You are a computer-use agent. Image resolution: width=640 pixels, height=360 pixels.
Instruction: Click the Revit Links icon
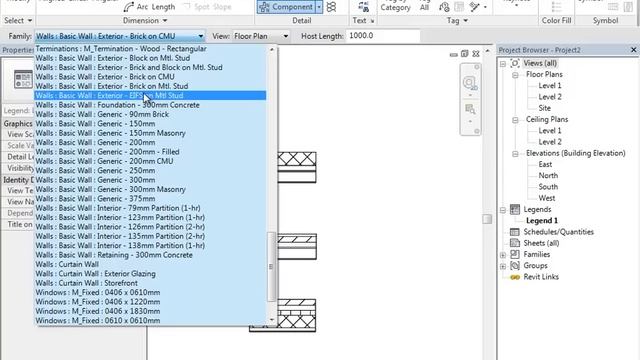tap(515, 277)
